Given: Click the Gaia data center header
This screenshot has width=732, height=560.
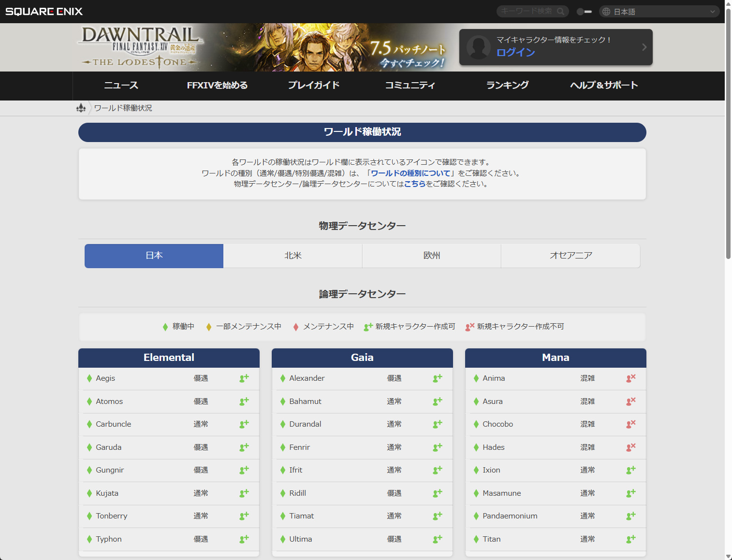Looking at the screenshot, I should tap(362, 358).
